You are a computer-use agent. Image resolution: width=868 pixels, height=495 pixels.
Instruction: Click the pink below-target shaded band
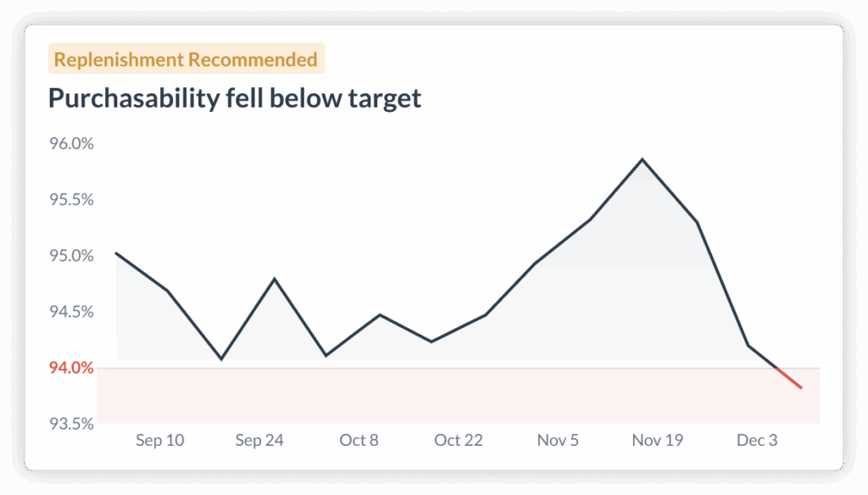click(x=458, y=396)
